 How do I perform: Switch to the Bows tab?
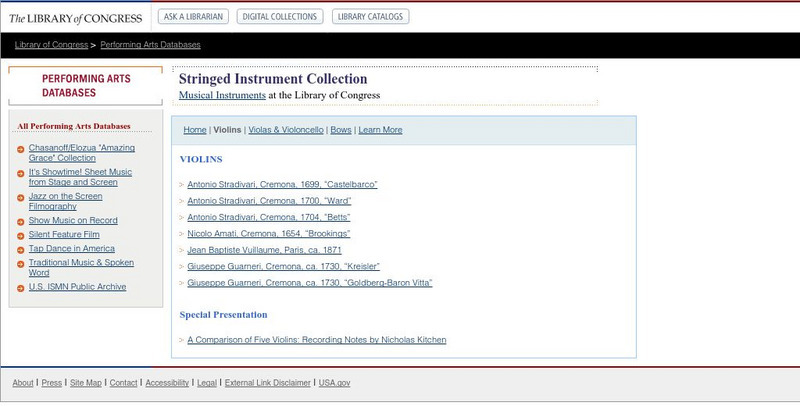pyautogui.click(x=341, y=130)
